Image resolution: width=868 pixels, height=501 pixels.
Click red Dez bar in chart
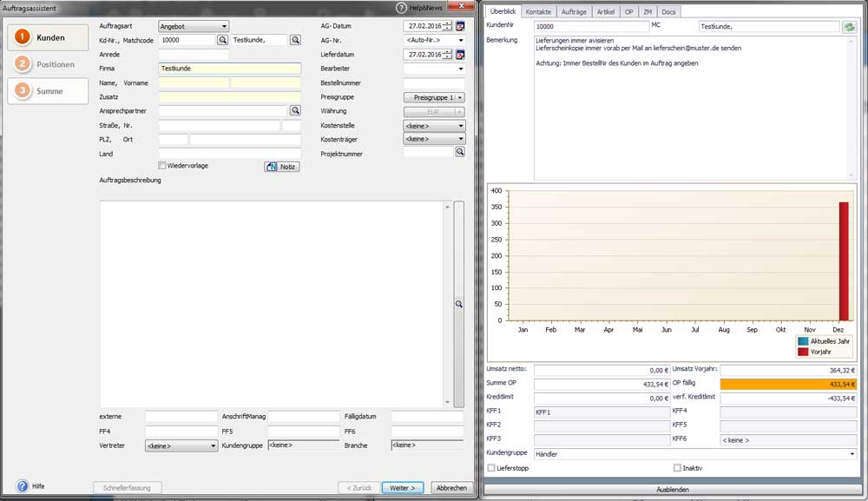tap(844, 261)
